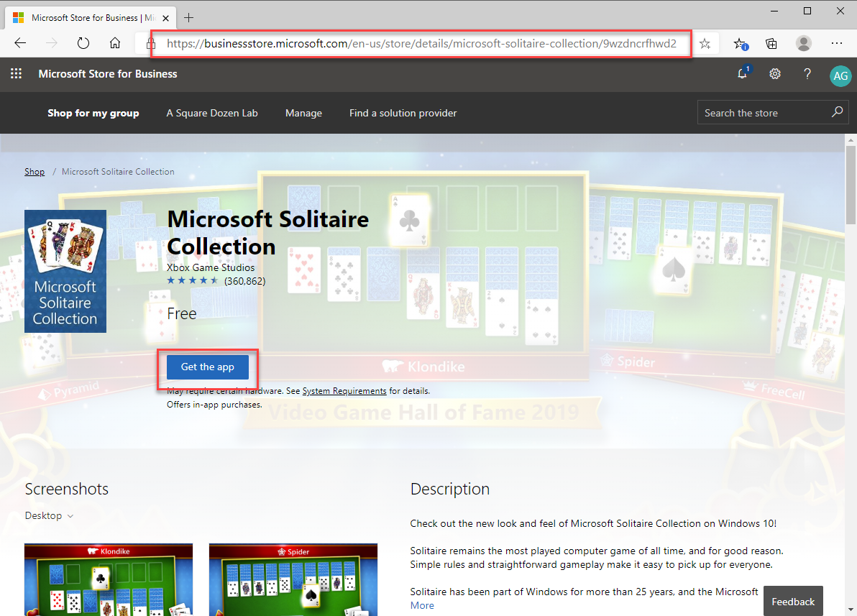
Task: Click the star rating of the app
Action: [x=193, y=281]
